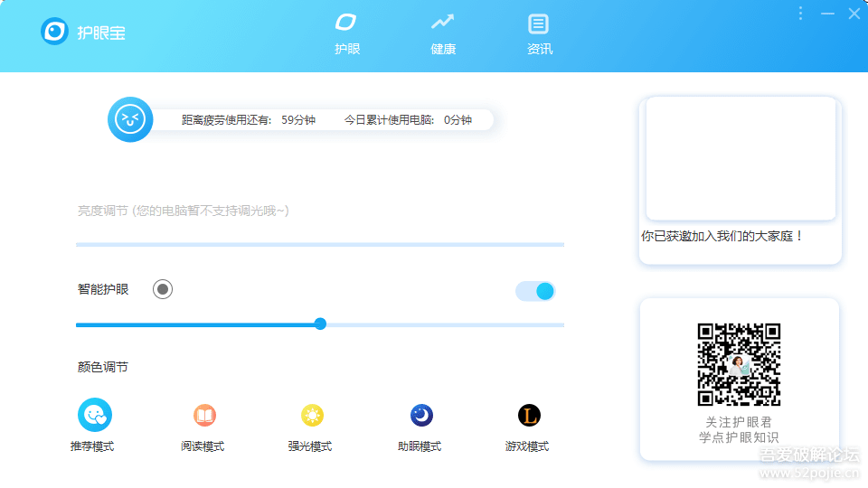This screenshot has width=868, height=488.
Task: Click the 智能护眼 intensity slider handle
Action: click(320, 324)
